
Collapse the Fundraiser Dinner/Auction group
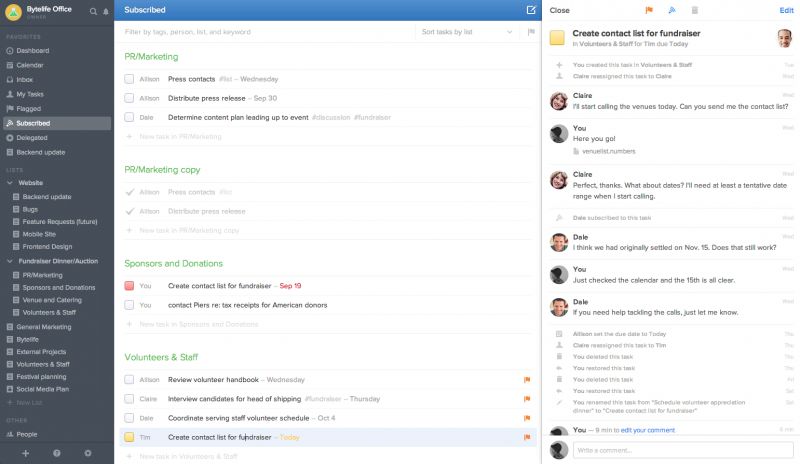pos(10,261)
